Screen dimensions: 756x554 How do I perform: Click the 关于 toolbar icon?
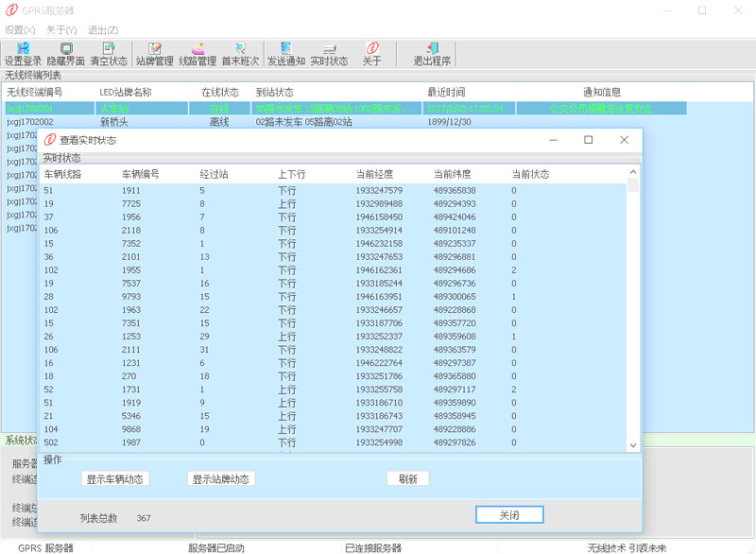click(372, 54)
